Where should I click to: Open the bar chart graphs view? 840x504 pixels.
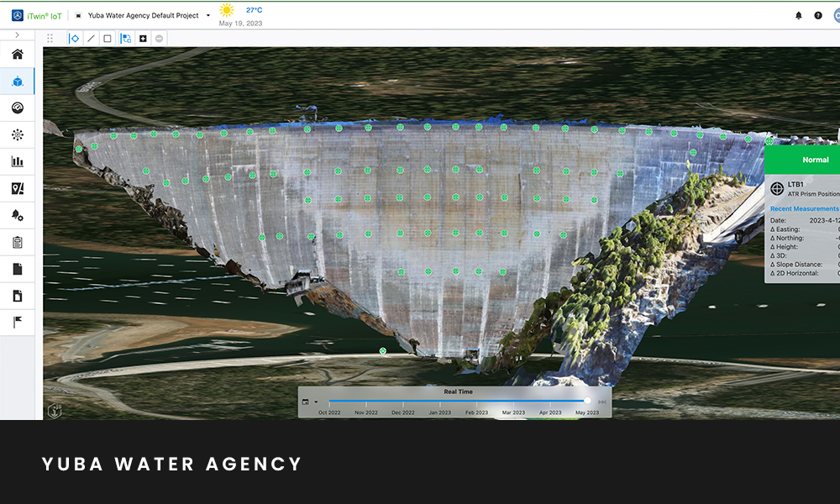pos(17,161)
